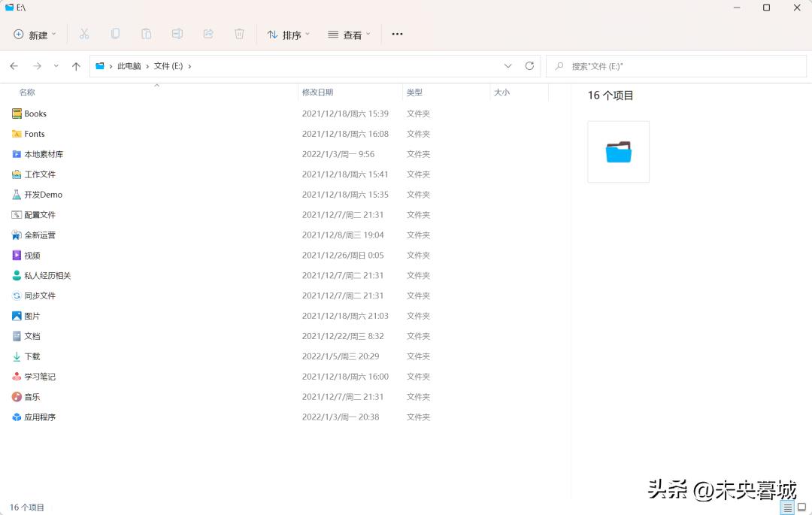Open the 此电脑 breadcrumb link
This screenshot has width=812, height=515.
tap(129, 66)
